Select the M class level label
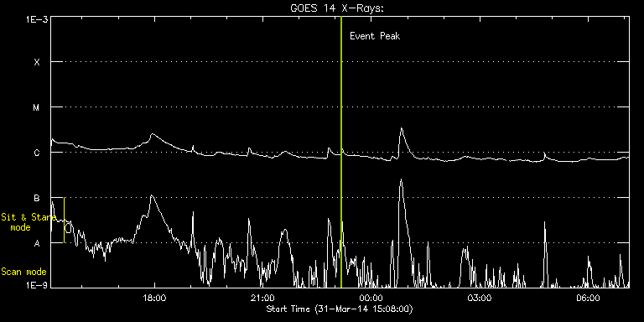 click(37, 107)
